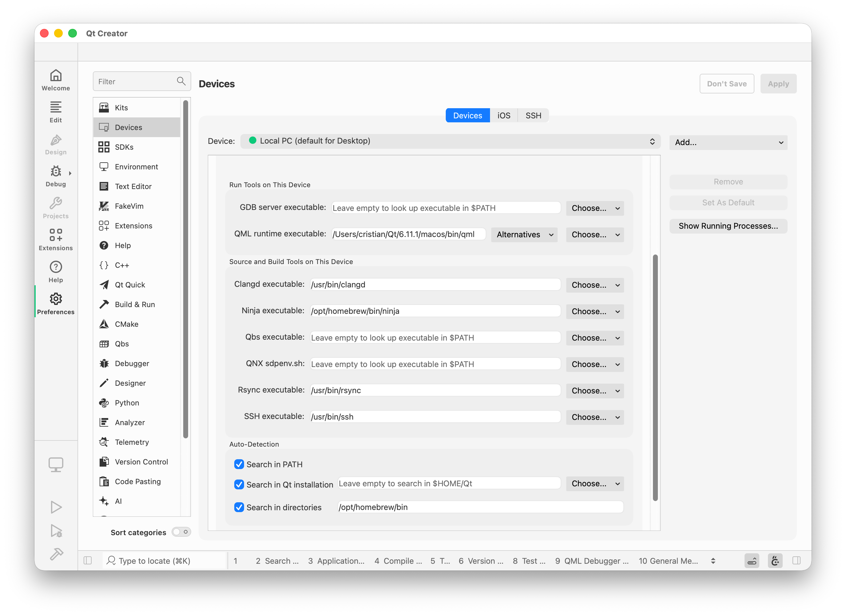The width and height of the screenshot is (846, 616).
Task: Click the Don't Save button
Action: 727,84
